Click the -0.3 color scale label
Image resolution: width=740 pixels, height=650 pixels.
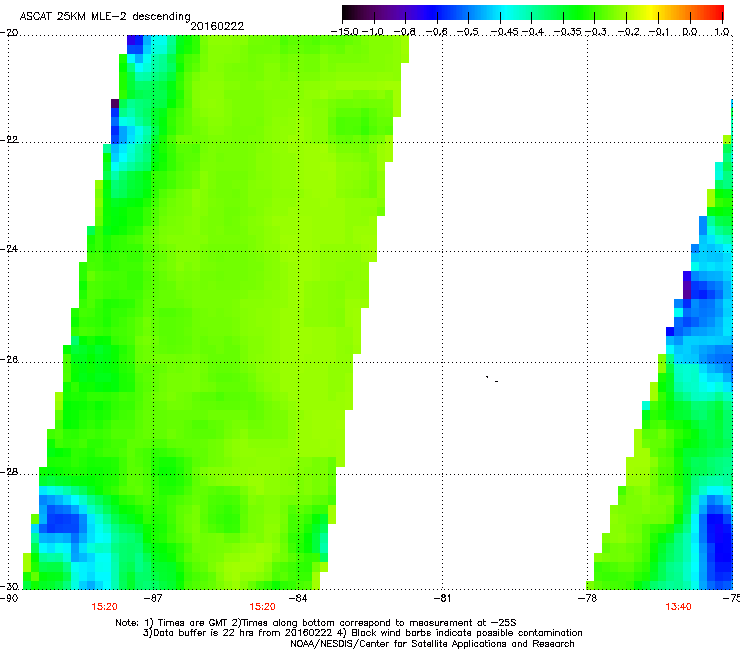[x=596, y=32]
